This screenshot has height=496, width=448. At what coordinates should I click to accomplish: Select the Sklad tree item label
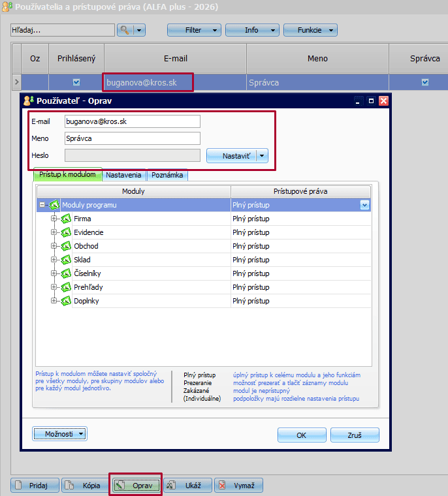[x=82, y=260]
